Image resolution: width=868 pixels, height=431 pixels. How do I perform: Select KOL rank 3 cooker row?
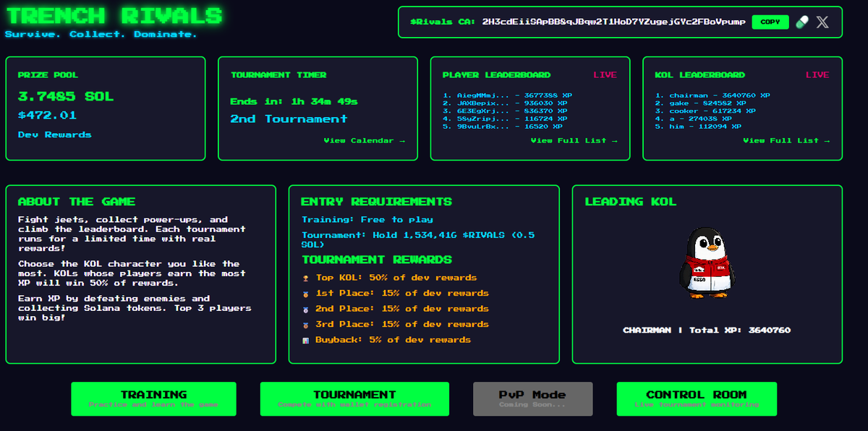click(x=705, y=111)
